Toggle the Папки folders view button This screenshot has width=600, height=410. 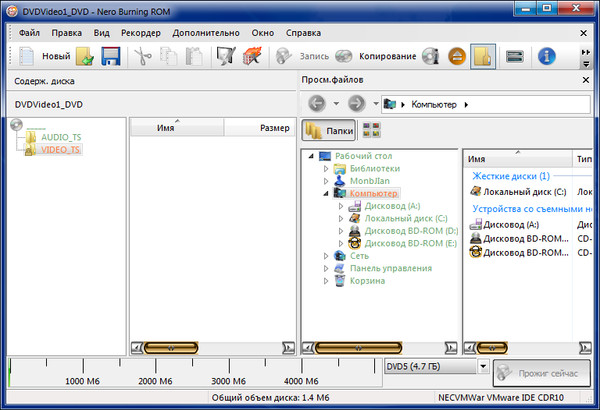point(326,130)
